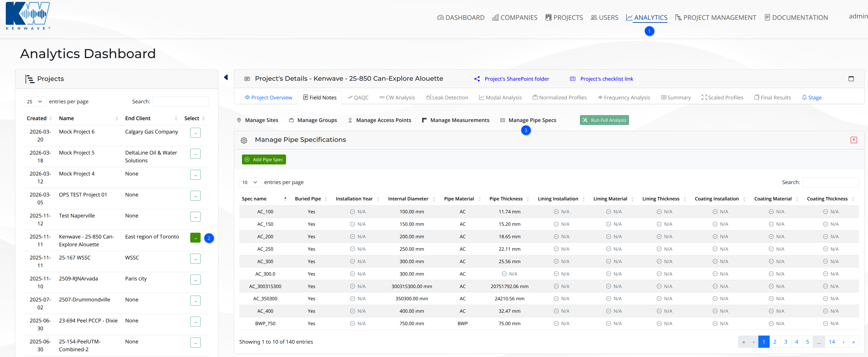The width and height of the screenshot is (868, 357).
Task: Click the AC_300315300 spec name cell
Action: pos(265,286)
